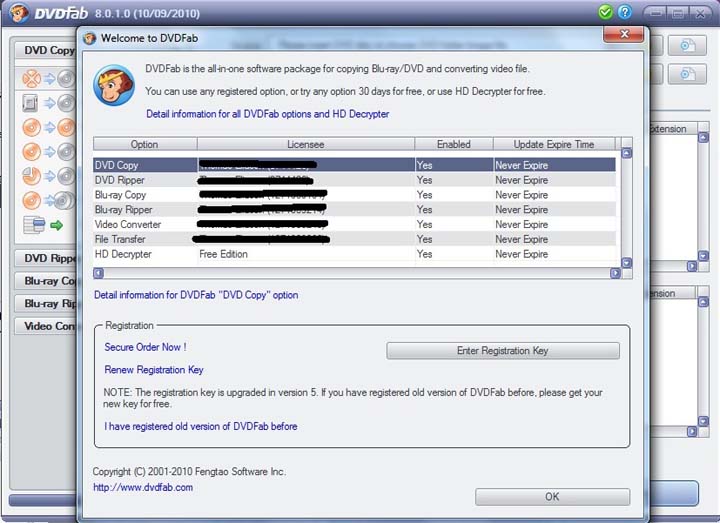Viewport: 720px width, 523px height.
Task: Open the www.dvdfab.com link
Action: pyautogui.click(x=143, y=488)
